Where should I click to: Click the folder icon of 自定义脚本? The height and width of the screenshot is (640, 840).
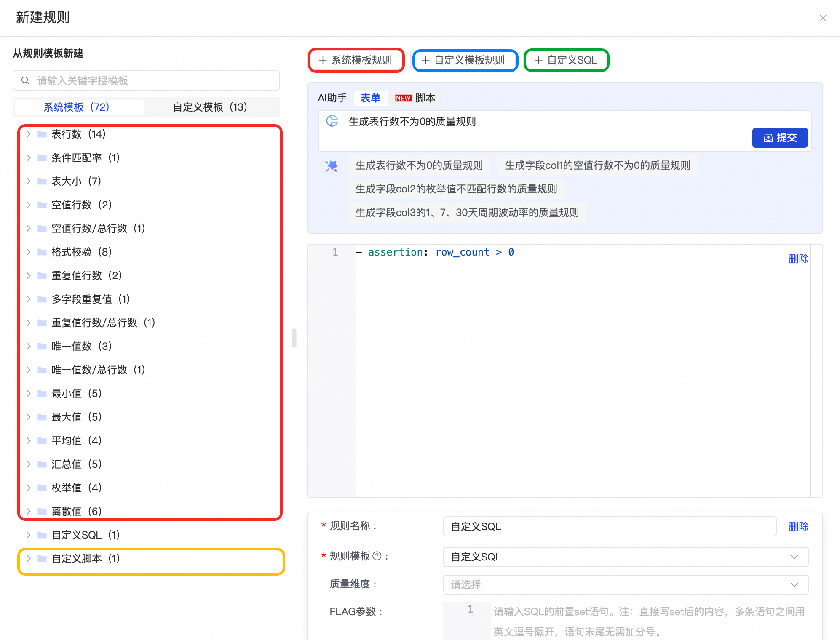pos(42,558)
